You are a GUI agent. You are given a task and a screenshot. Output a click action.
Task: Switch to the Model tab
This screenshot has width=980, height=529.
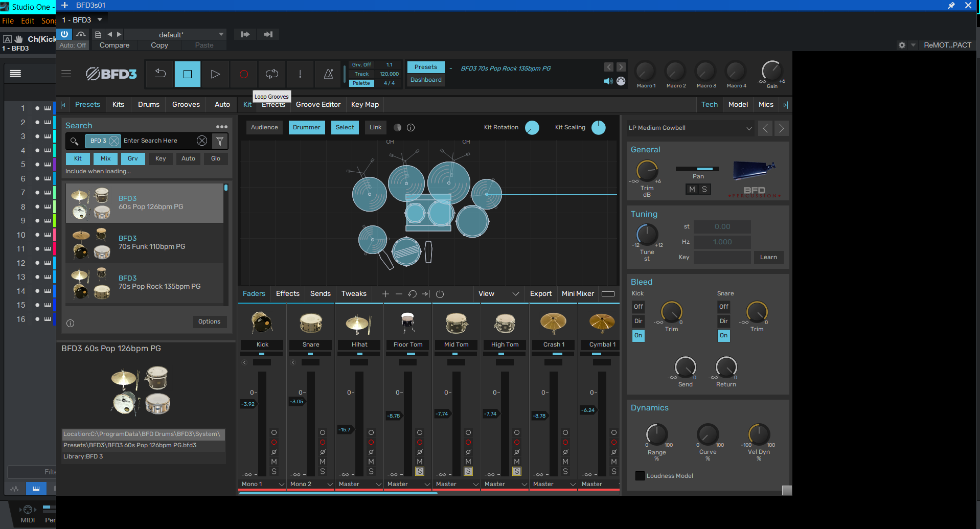[x=738, y=105]
